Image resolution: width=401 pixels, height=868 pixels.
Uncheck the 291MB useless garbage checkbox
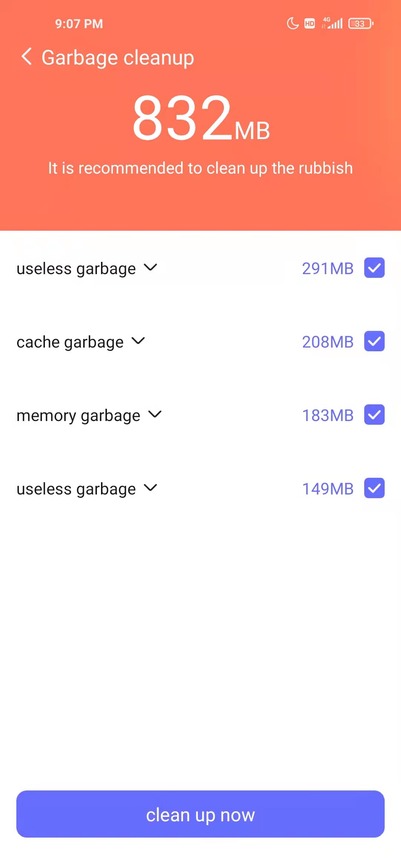pos(374,268)
